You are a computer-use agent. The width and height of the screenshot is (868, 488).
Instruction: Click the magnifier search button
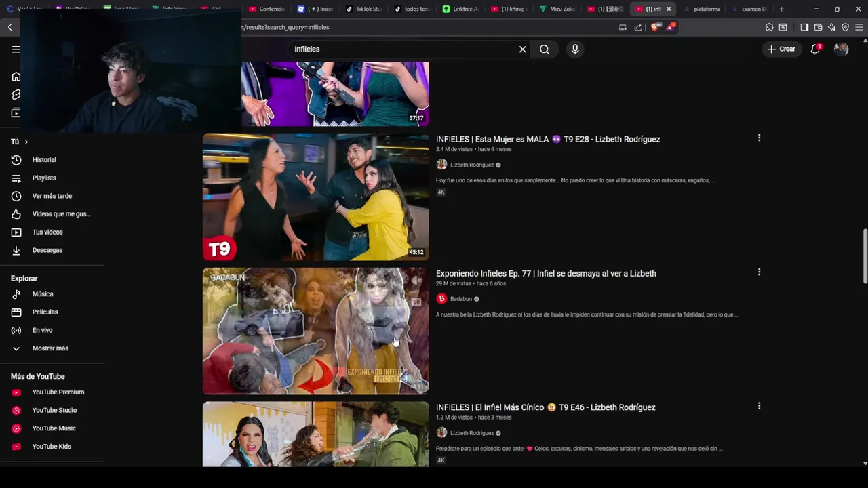point(545,49)
